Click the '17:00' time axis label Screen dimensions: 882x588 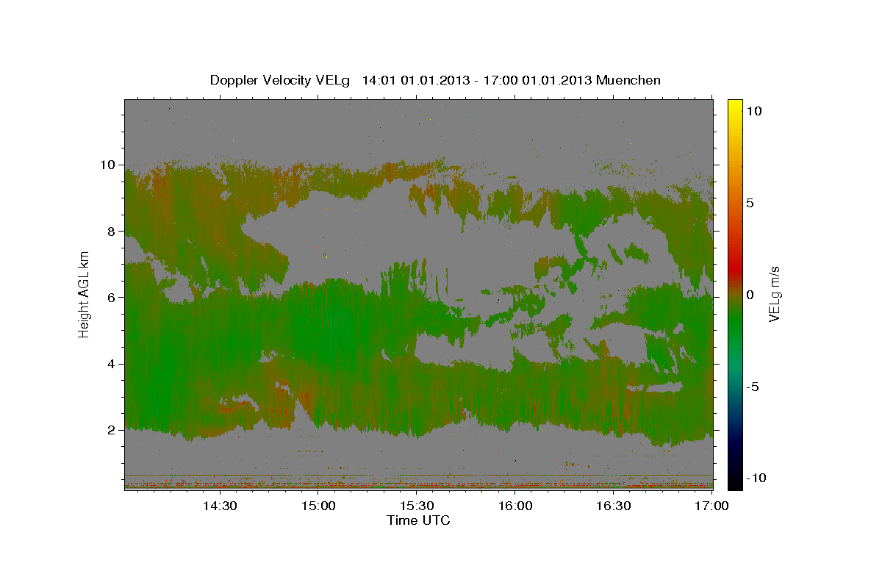712,506
